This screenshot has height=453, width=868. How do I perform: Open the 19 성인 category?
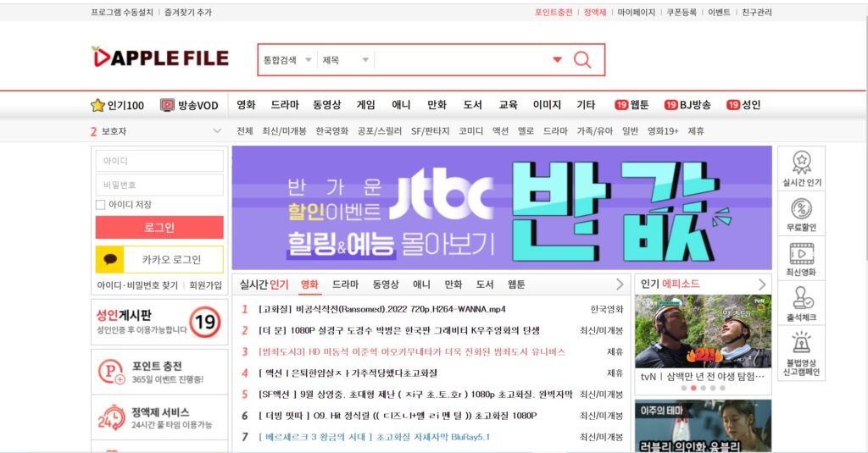click(743, 104)
